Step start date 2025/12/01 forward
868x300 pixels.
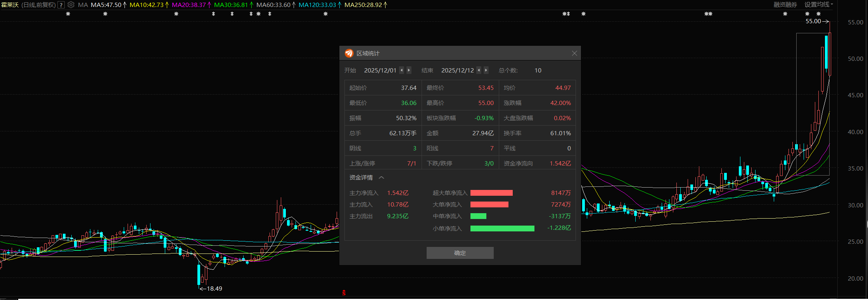click(409, 70)
